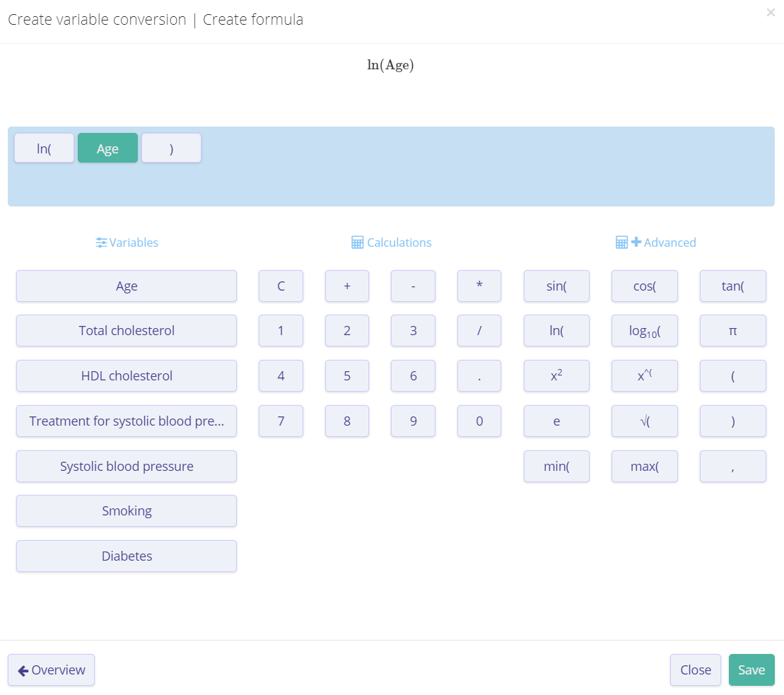Save the formula
Viewport: 784px width, 695px height.
pos(751,670)
